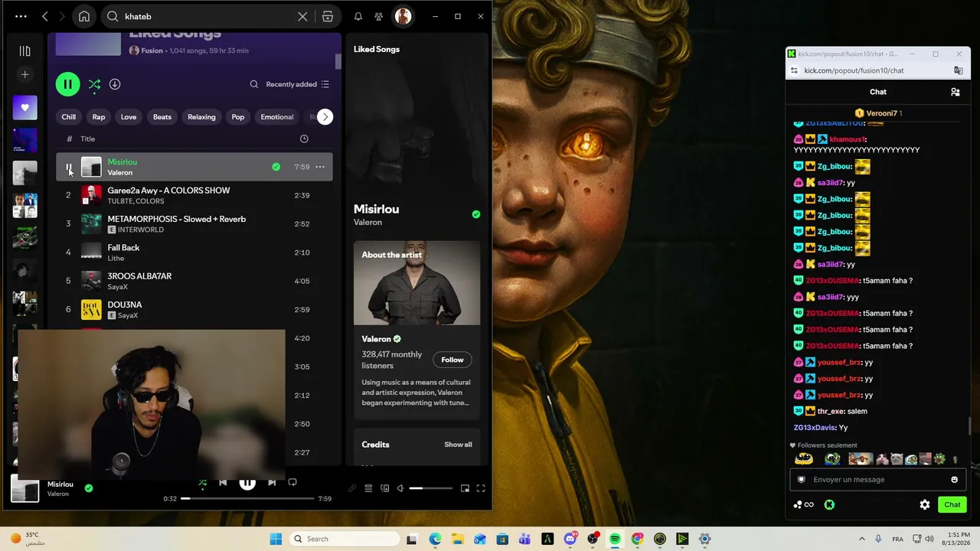Show all credits
Image resolution: width=980 pixels, height=551 pixels.
tap(458, 445)
